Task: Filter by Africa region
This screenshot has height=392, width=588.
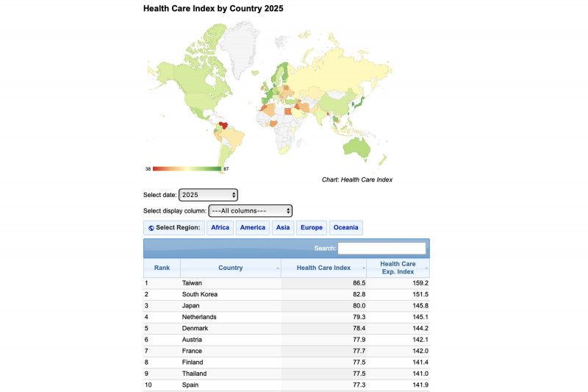Action: point(220,228)
